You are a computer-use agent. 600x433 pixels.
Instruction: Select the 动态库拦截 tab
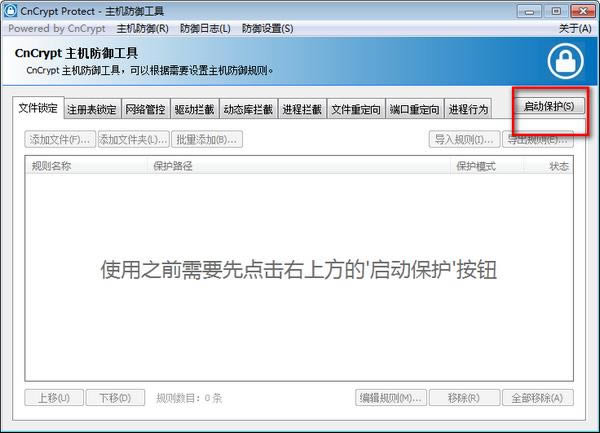point(248,109)
